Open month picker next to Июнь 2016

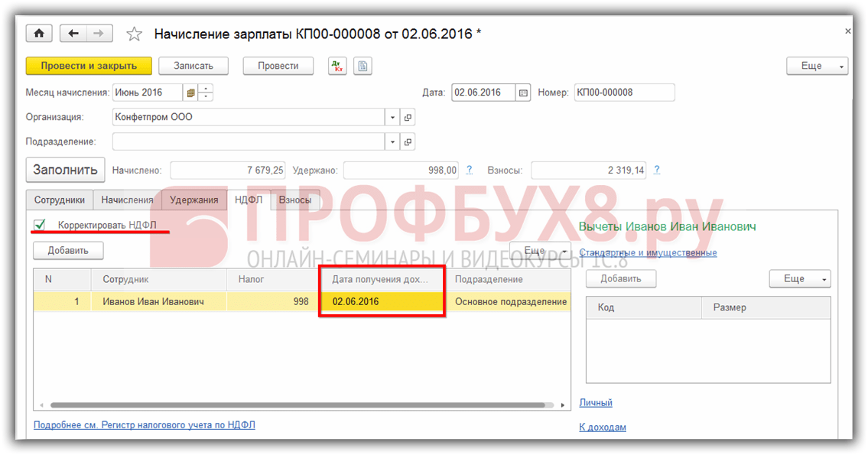pos(190,93)
